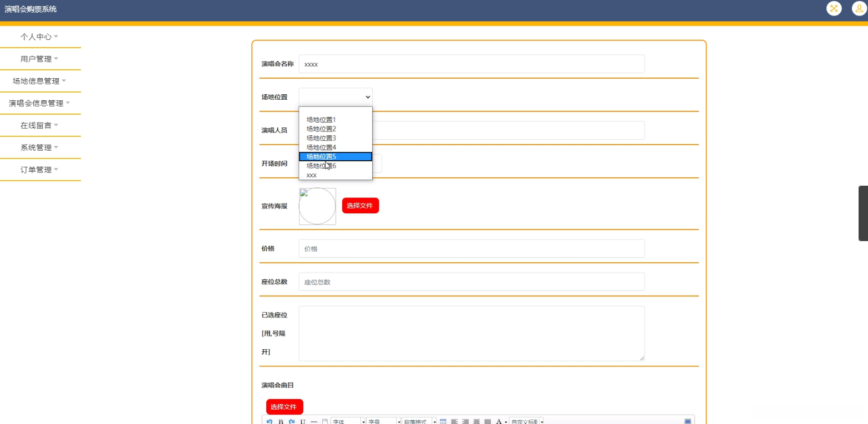The height and width of the screenshot is (424, 868).
Task: Open the font color picker in editor
Action: (x=501, y=422)
